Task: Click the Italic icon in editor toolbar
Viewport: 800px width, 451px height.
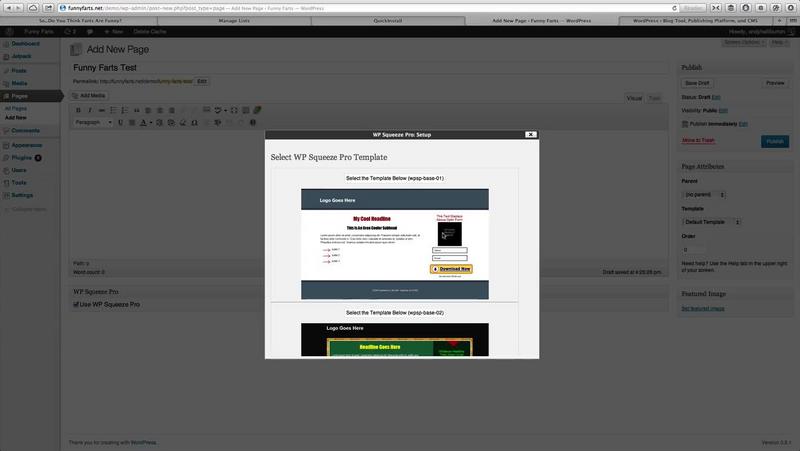Action: [x=90, y=110]
